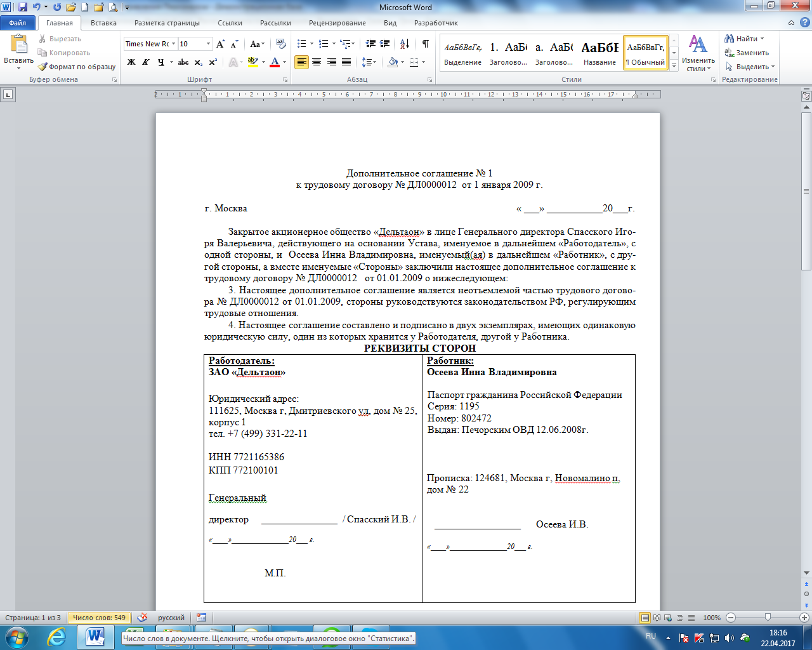Open Internet Explorer from the taskbar
Screen dimensions: 812x650
56,637
